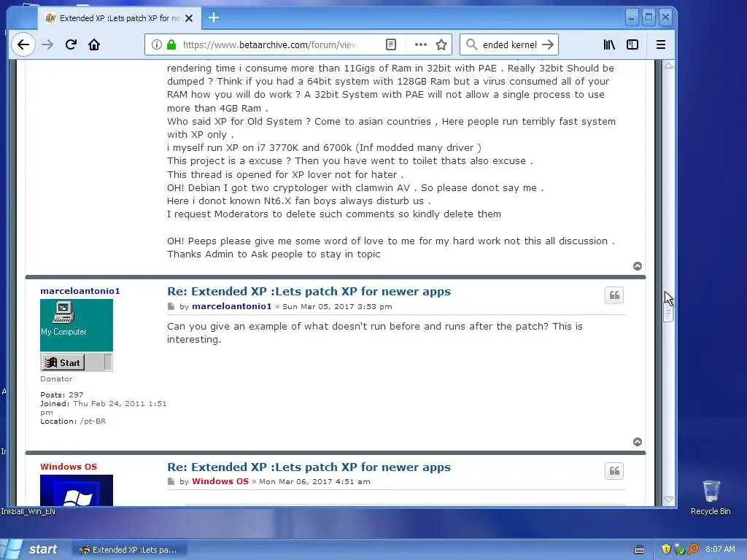This screenshot has height=560, width=747.
Task: Click the green secure connection padlock
Action: (x=171, y=44)
